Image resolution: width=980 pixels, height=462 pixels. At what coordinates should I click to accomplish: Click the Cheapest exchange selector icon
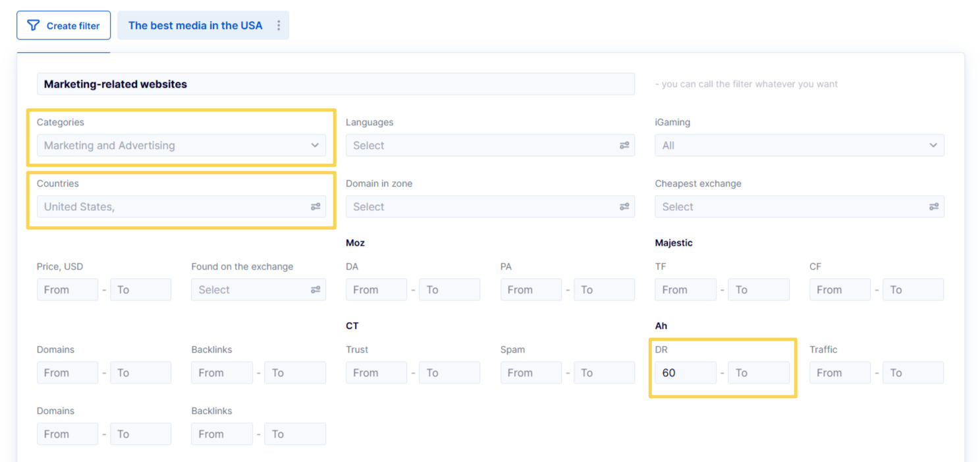pos(933,207)
